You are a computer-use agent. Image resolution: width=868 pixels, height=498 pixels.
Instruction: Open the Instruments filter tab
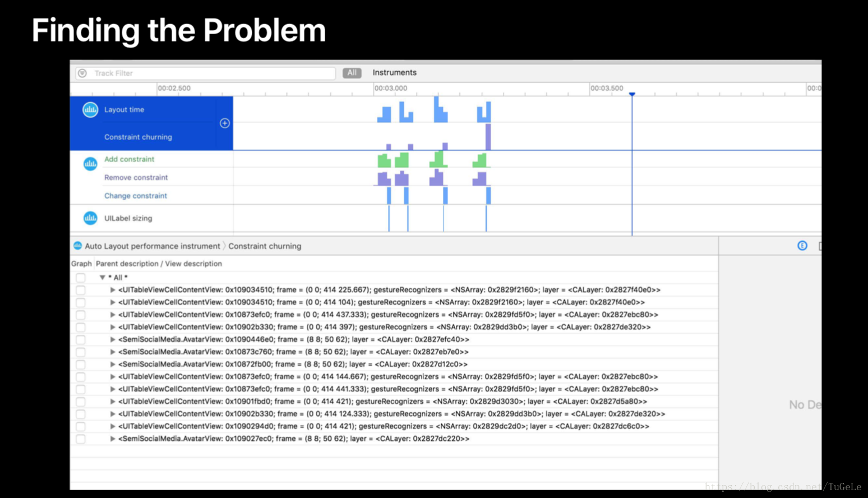[395, 73]
